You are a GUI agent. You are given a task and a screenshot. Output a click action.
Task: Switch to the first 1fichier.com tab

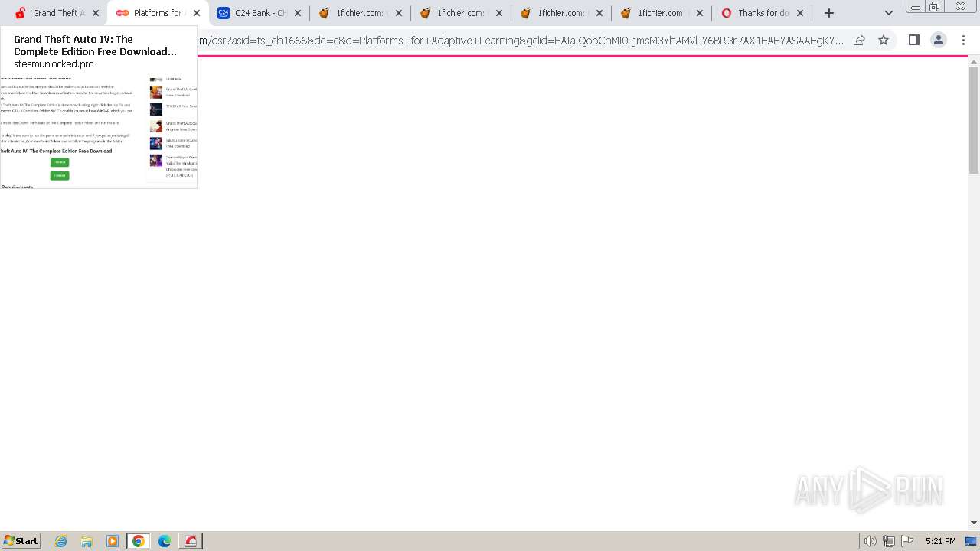point(360,13)
